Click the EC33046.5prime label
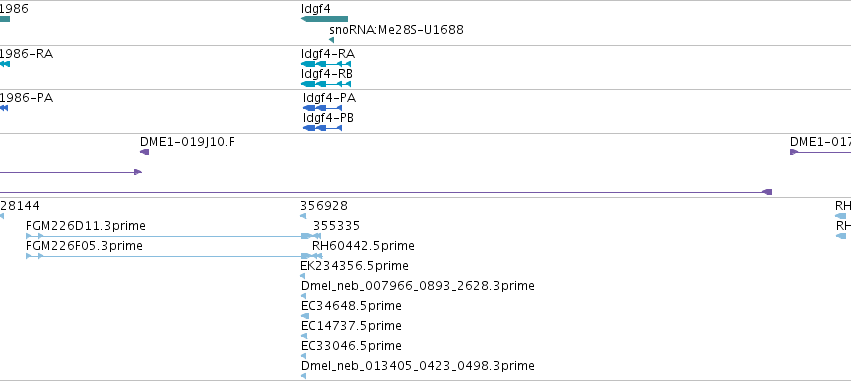This screenshot has width=851, height=381. [351, 346]
